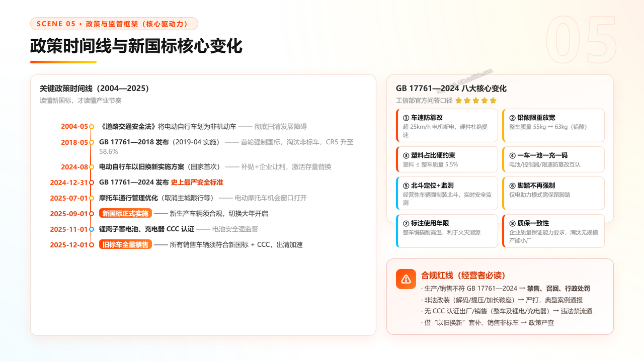Click the text 锂离子蓄电池、充电器 CCC 认证

click(146, 229)
